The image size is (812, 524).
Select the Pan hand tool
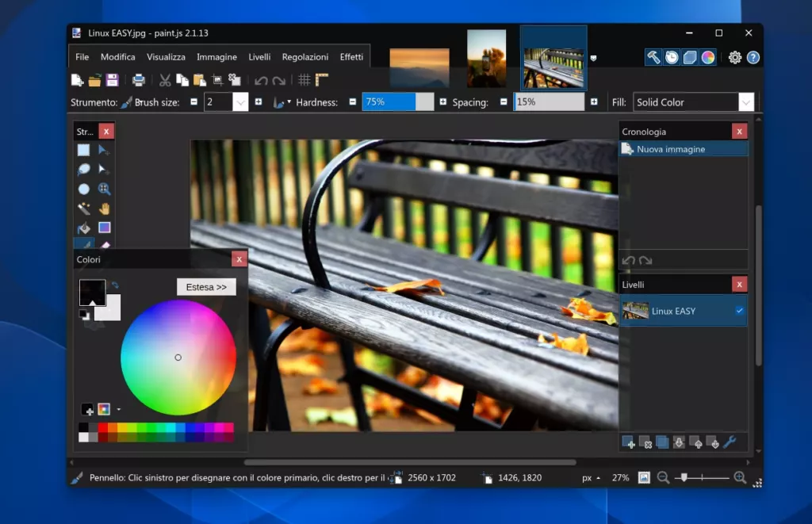click(x=104, y=208)
